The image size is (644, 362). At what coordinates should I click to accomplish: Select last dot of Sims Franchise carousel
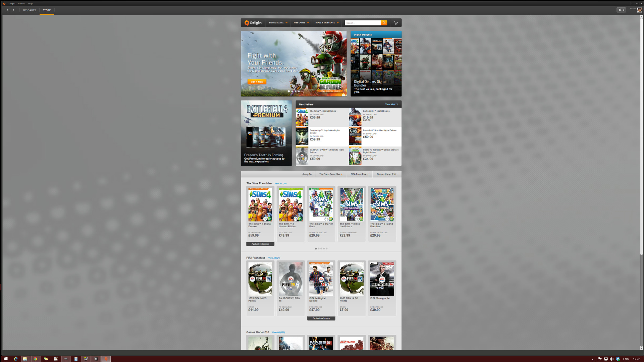click(327, 249)
